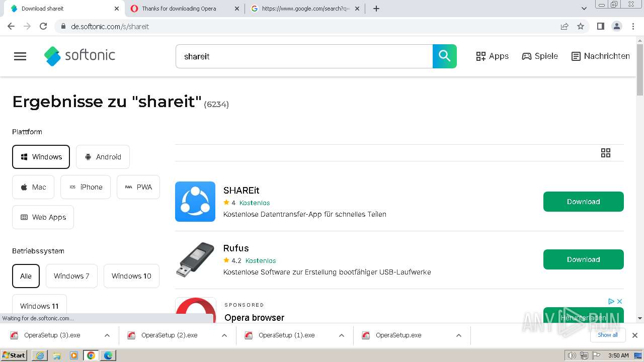Open a new browser tab
This screenshot has width=644, height=362.
376,9
